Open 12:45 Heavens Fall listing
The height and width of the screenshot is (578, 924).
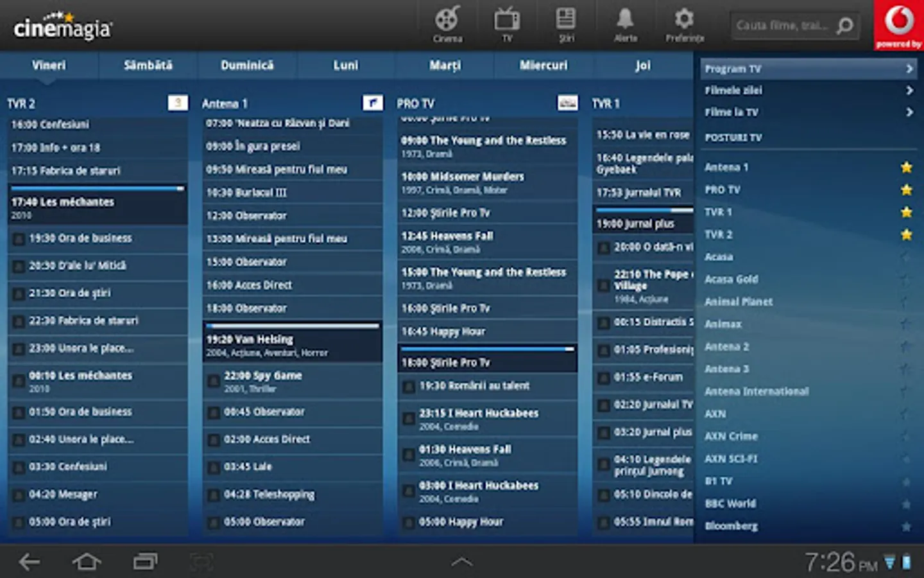(488, 241)
